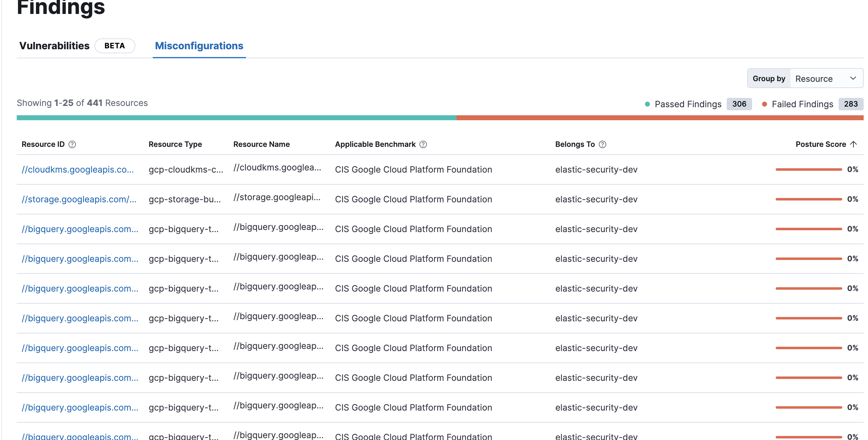Screen dimensions: 868x440
Task: Sort by the Resource Type column header
Action: click(175, 144)
